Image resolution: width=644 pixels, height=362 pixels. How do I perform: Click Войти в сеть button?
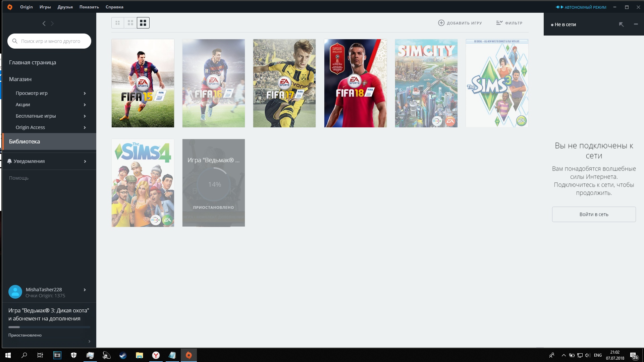point(594,214)
